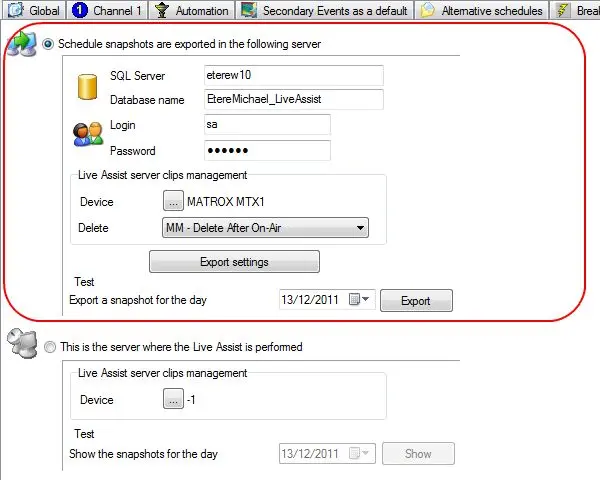Click the Automation tab icon
The image size is (600, 480).
(x=161, y=10)
